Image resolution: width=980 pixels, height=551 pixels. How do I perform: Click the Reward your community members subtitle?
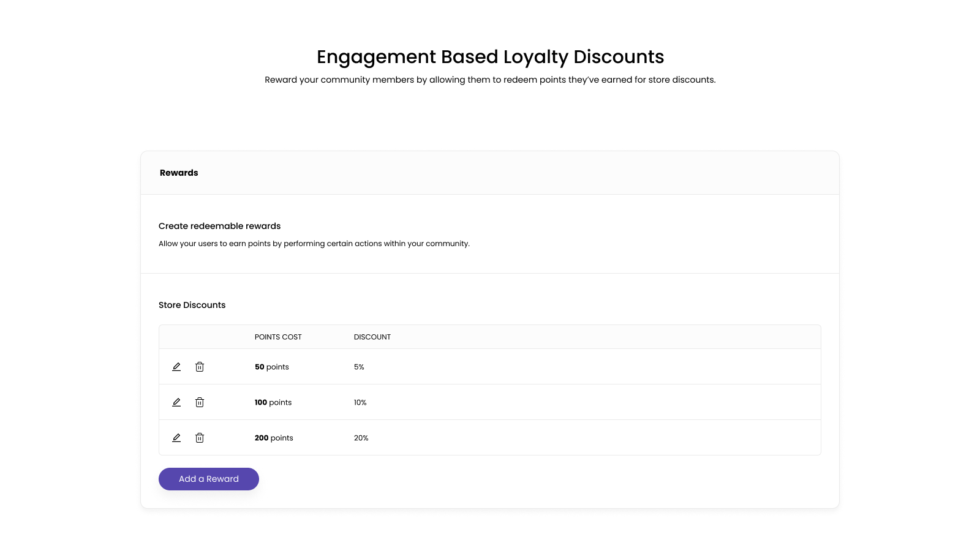(x=490, y=80)
